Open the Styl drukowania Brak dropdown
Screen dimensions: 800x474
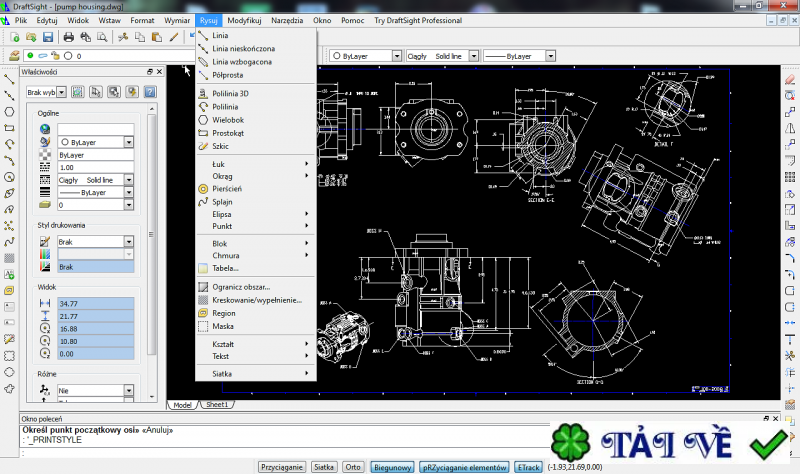click(x=129, y=241)
